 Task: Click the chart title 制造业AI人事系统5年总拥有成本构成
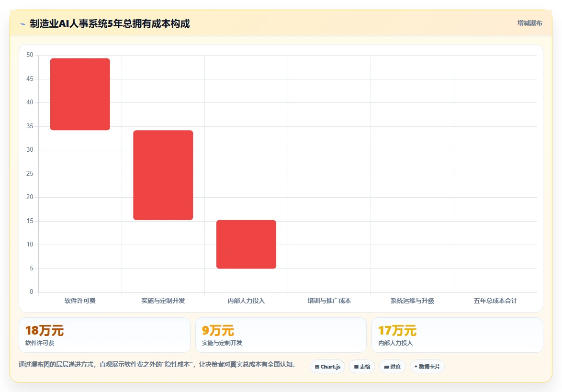[110, 23]
